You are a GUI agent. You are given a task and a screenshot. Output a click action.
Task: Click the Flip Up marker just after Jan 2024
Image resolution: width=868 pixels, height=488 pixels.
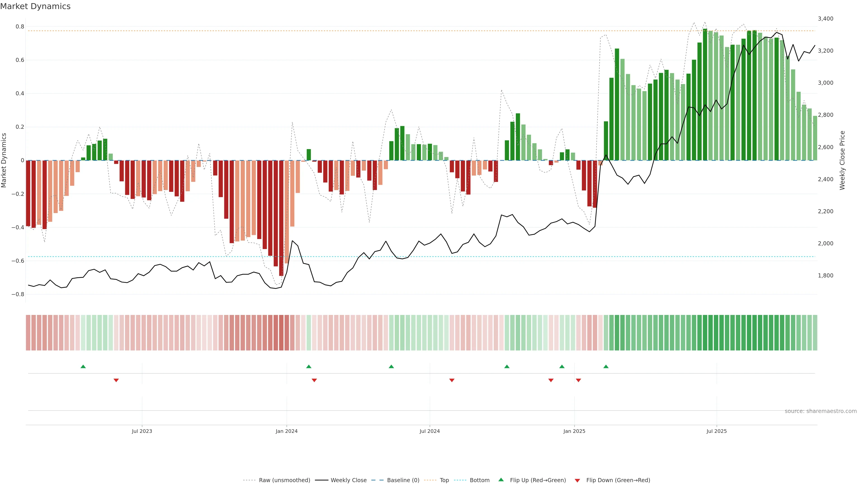[x=309, y=366]
